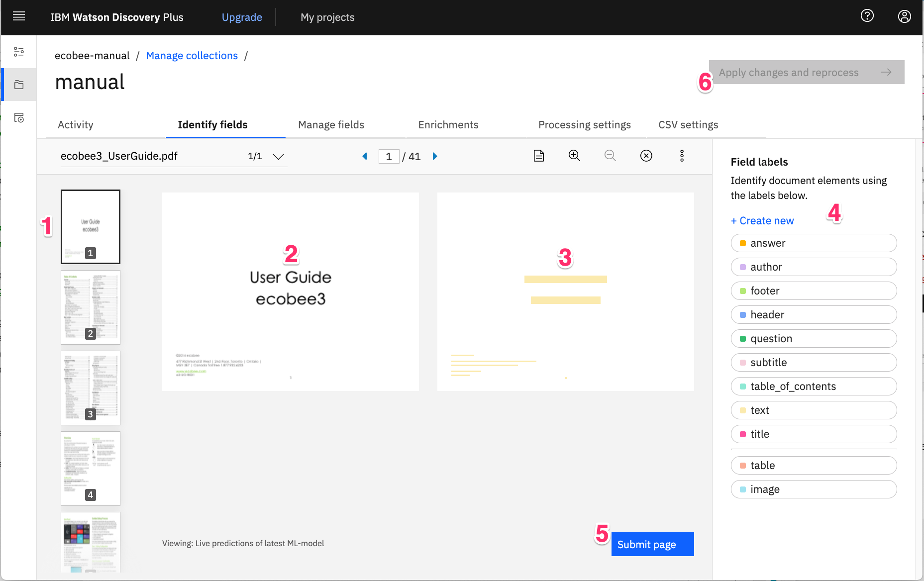Go to the CSV settings tab

(689, 125)
